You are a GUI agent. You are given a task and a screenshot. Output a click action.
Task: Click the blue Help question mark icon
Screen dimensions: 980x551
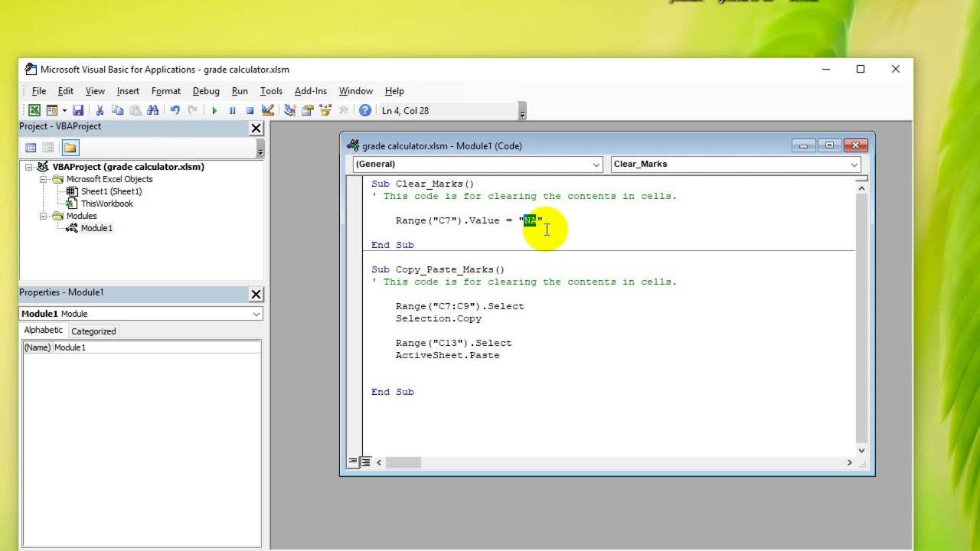tap(365, 110)
